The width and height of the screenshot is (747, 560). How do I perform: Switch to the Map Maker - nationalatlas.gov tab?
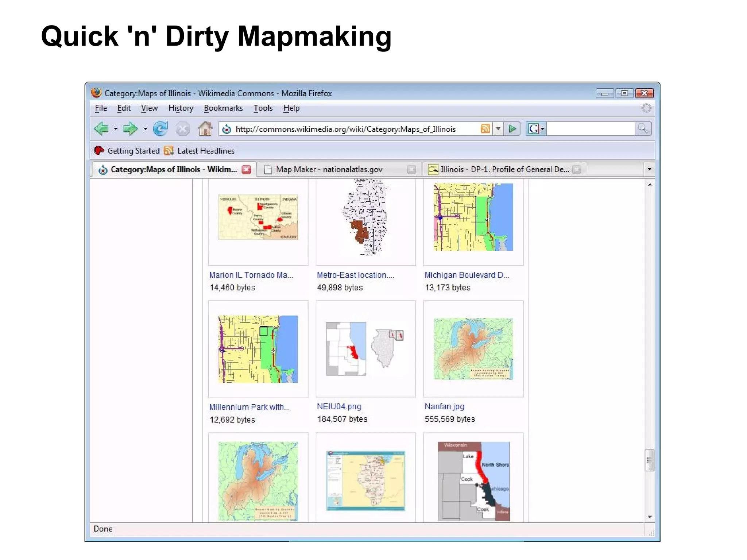point(339,169)
